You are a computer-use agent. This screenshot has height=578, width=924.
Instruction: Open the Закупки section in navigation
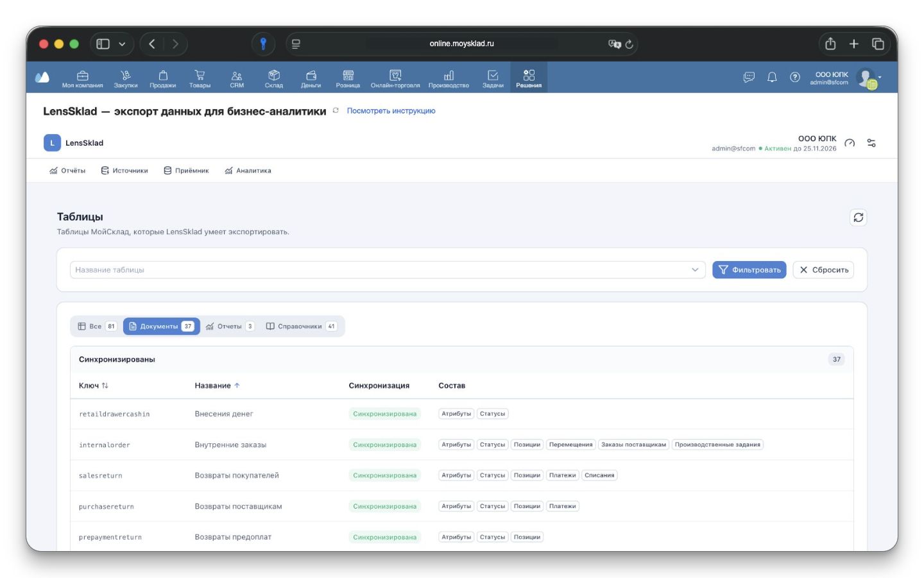126,78
